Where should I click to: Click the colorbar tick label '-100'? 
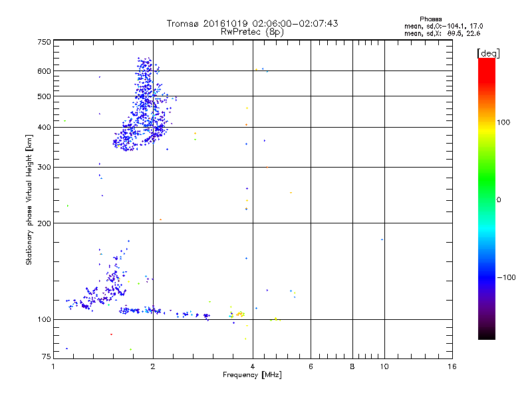(x=506, y=277)
